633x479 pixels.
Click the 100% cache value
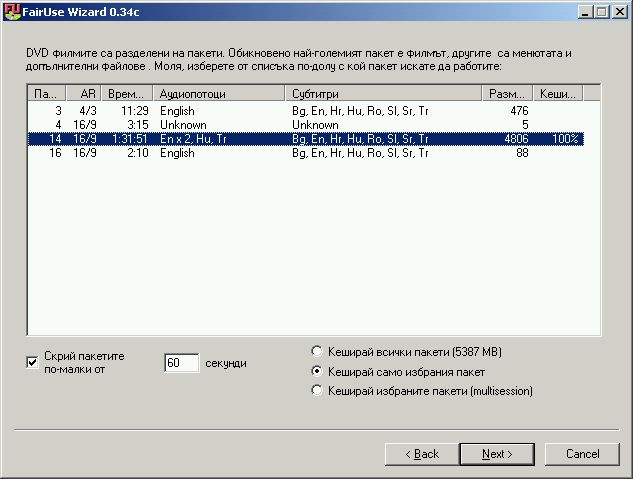click(x=565, y=139)
